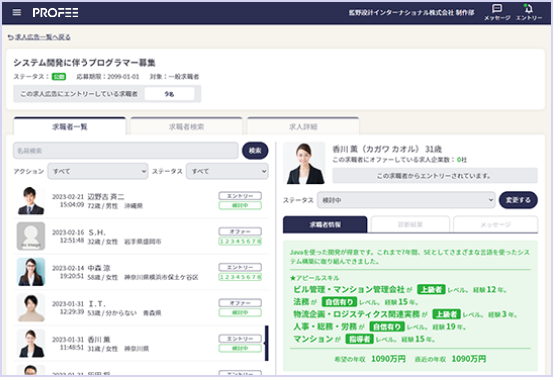Screen dimensions: 553x377
Task: Click この求職者からエントリーされています notice
Action: point(435,176)
